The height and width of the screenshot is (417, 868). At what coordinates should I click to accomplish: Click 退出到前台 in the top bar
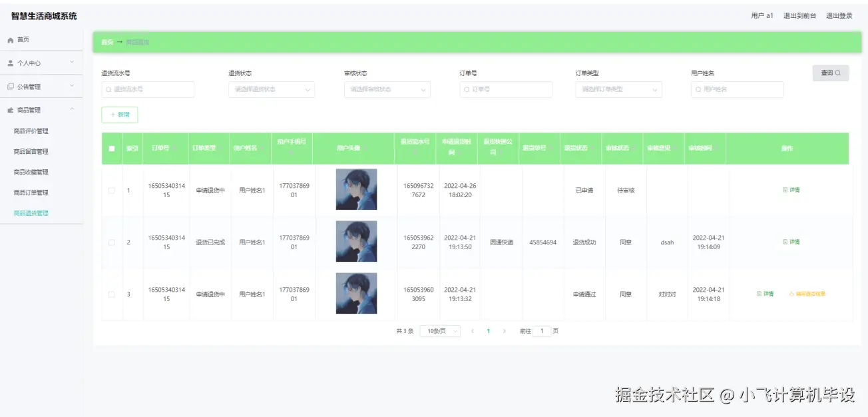pos(799,16)
